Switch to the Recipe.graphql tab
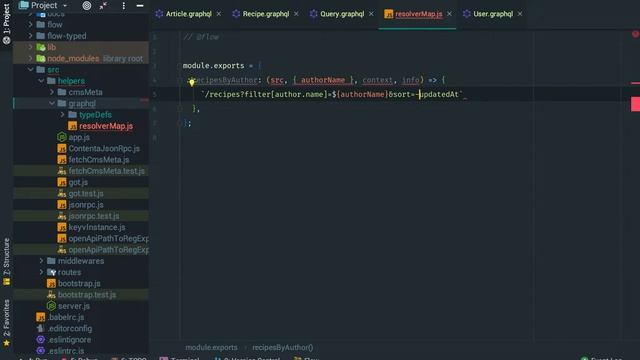The image size is (640, 360). pyautogui.click(x=266, y=14)
